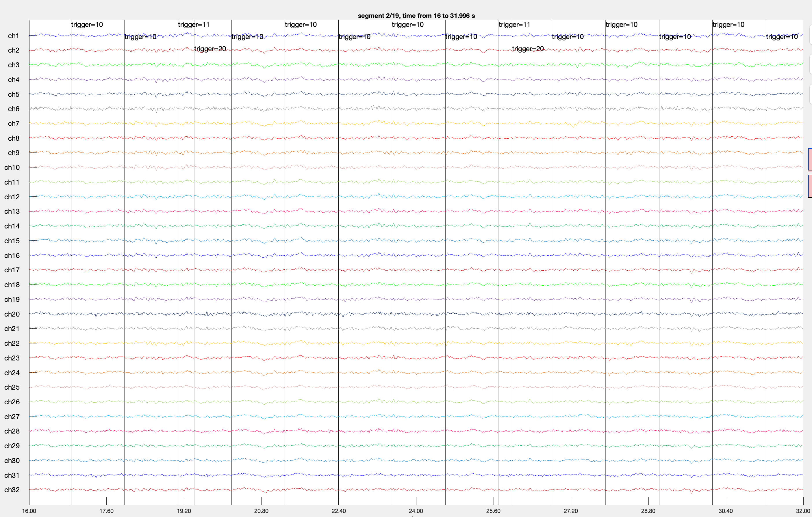This screenshot has width=812, height=517.
Task: Select the ch20 channel label
Action: click(12, 314)
